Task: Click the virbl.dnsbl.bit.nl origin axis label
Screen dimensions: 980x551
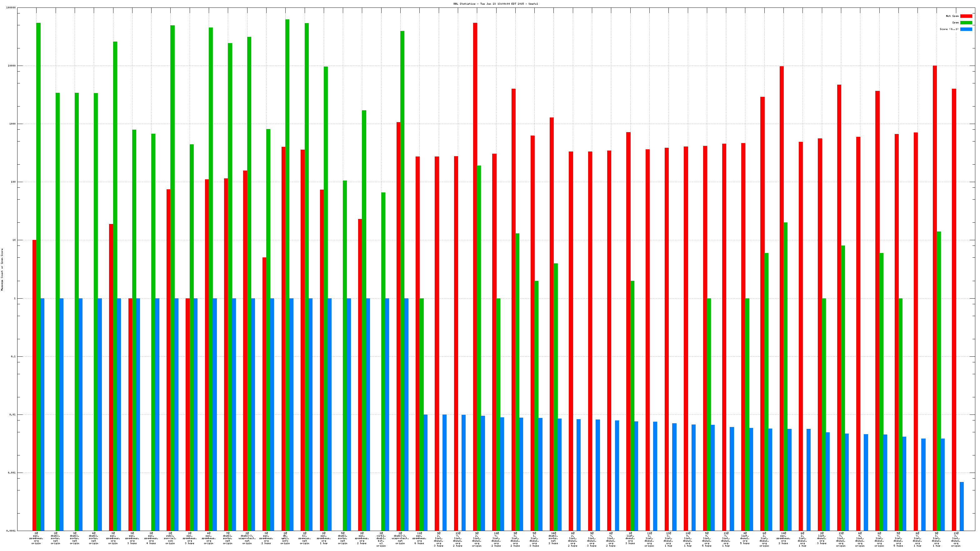Action: point(381,539)
